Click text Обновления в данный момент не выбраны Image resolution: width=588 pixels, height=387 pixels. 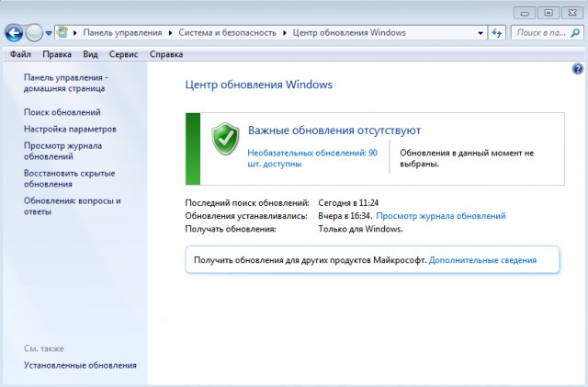click(467, 158)
